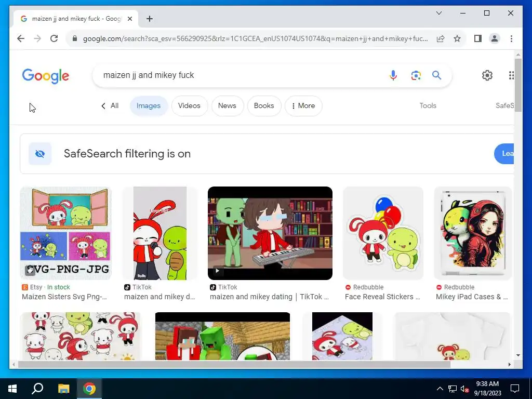Click 'maizen and mikey dating | TikTok' link
The image size is (532, 399).
pyautogui.click(x=270, y=297)
